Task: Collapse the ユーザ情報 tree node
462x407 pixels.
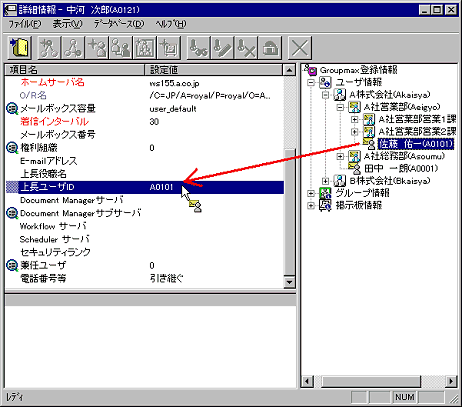Action: (311, 82)
